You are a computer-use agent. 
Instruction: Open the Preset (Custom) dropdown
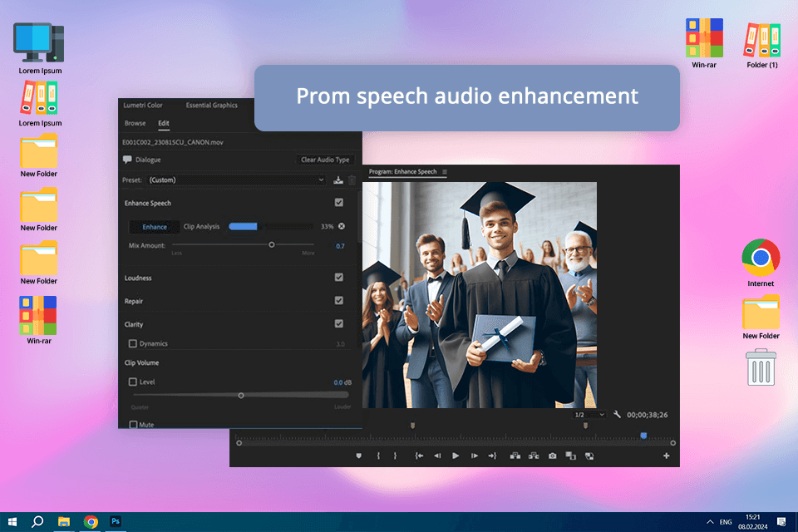point(236,180)
